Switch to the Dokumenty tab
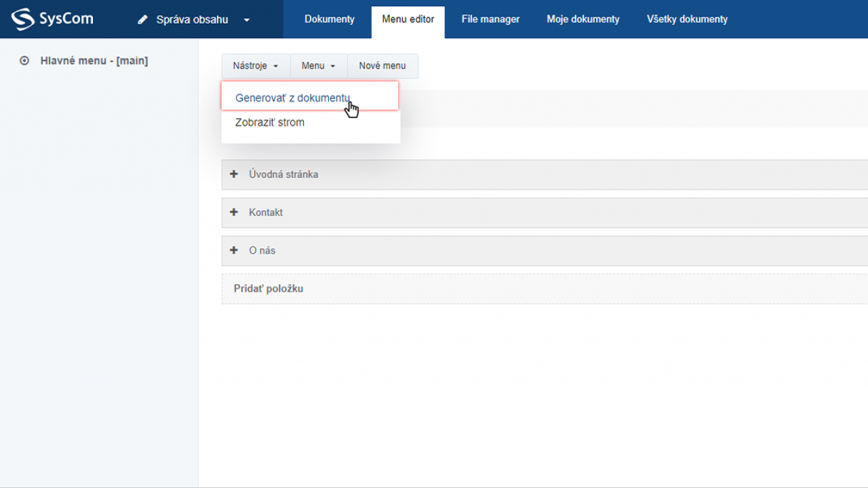This screenshot has height=488, width=868. (330, 19)
